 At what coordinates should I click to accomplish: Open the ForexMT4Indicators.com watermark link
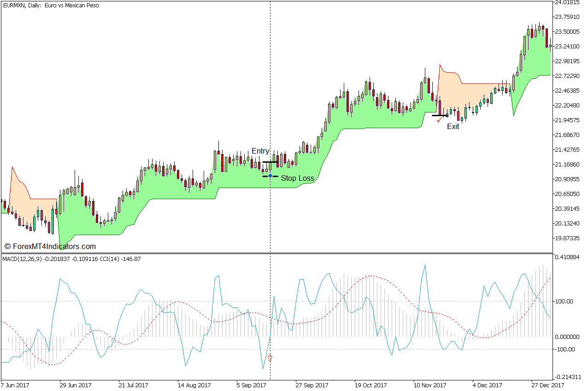click(x=50, y=247)
